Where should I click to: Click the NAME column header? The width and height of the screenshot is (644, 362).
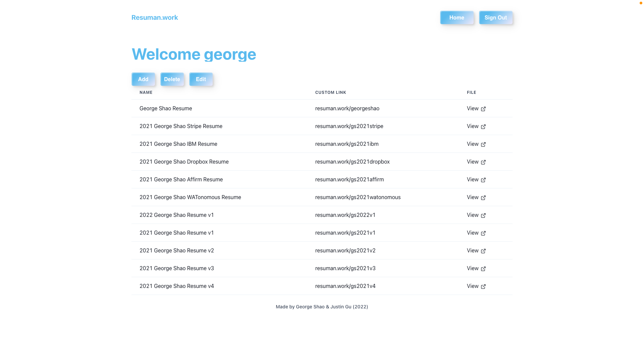click(x=146, y=93)
